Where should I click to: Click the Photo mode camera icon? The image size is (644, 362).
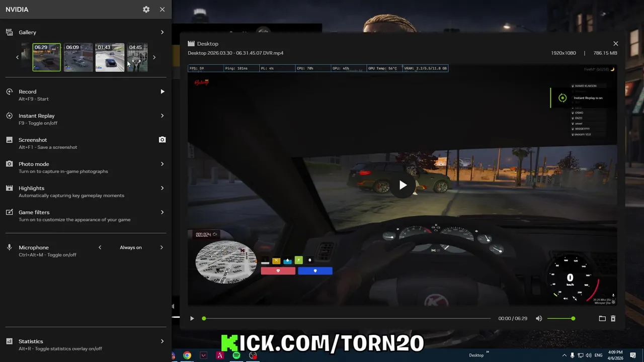coord(9,164)
